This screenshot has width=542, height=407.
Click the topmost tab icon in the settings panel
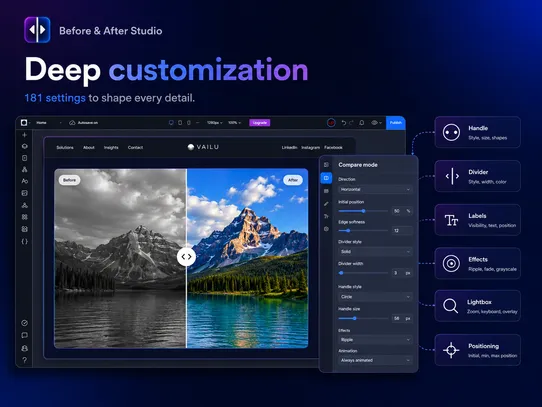326,165
